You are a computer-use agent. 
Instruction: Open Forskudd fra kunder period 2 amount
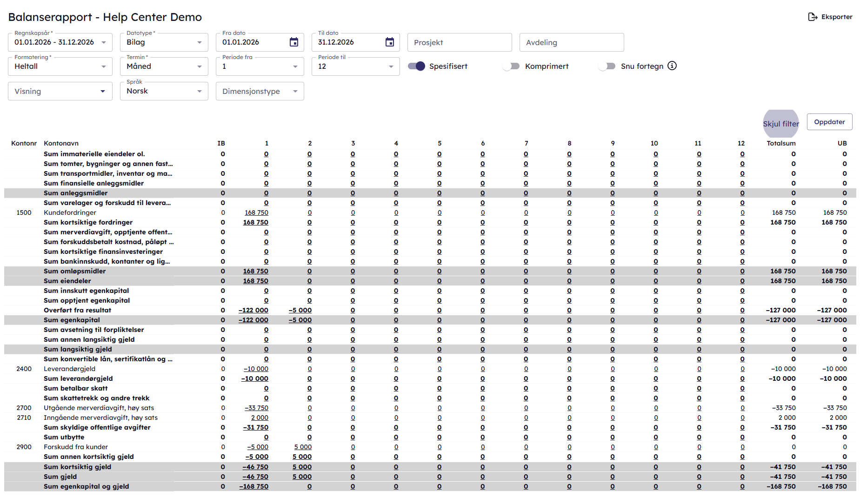tap(303, 447)
